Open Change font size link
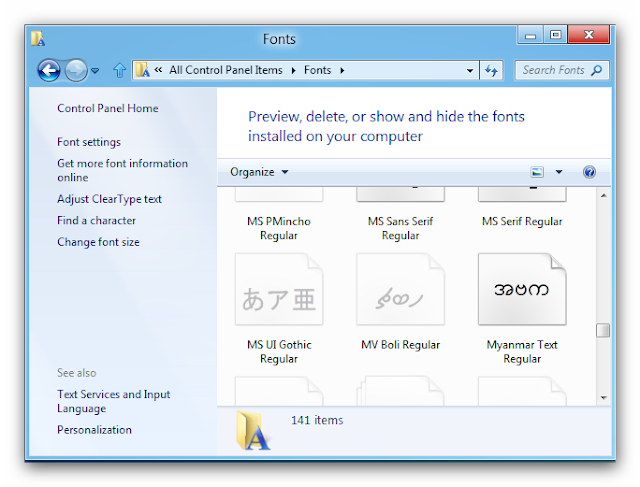640x487 pixels. [x=98, y=242]
